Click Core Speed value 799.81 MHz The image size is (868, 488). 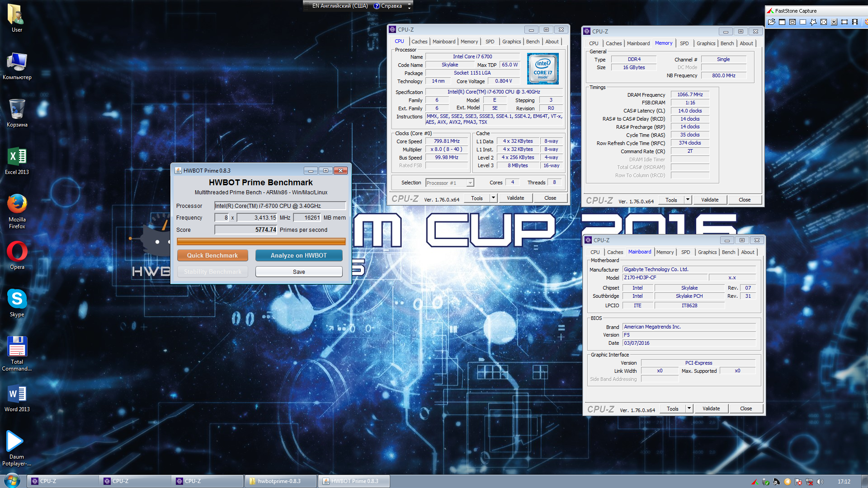[x=447, y=141]
